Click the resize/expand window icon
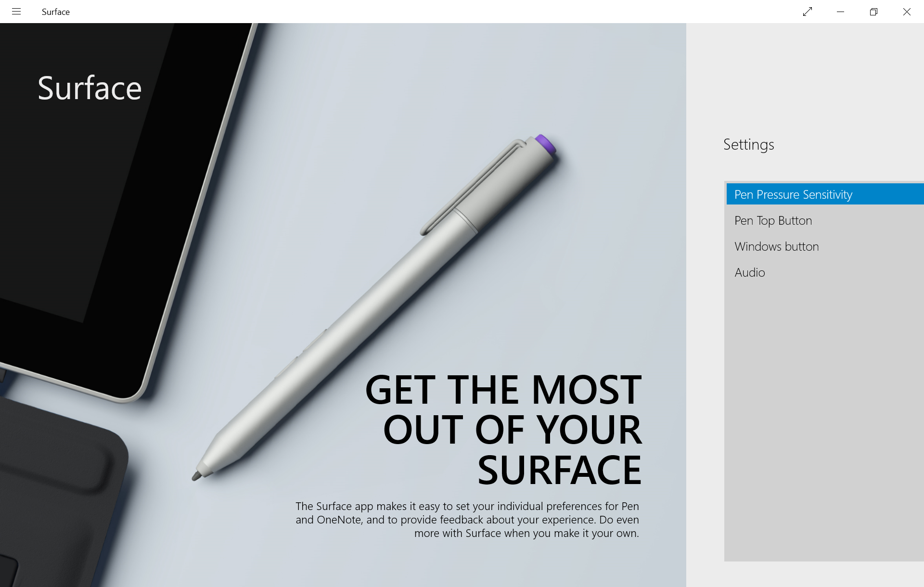This screenshot has height=587, width=924. click(x=807, y=12)
